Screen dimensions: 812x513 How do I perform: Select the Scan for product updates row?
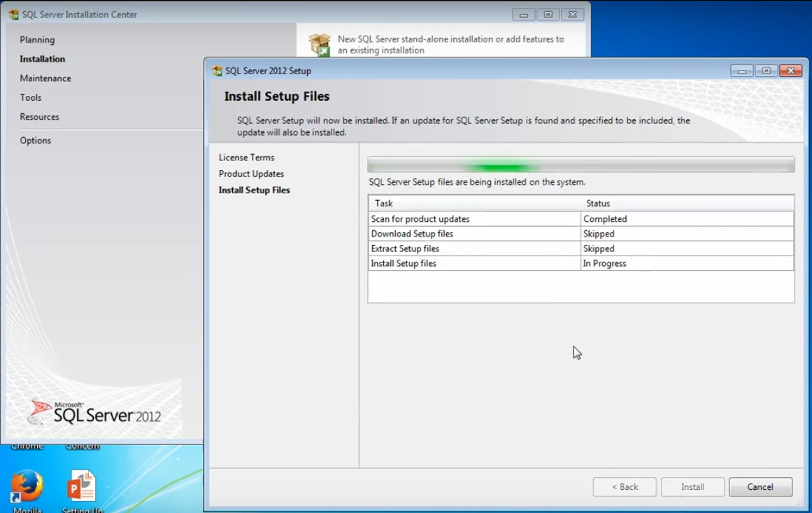coord(580,218)
